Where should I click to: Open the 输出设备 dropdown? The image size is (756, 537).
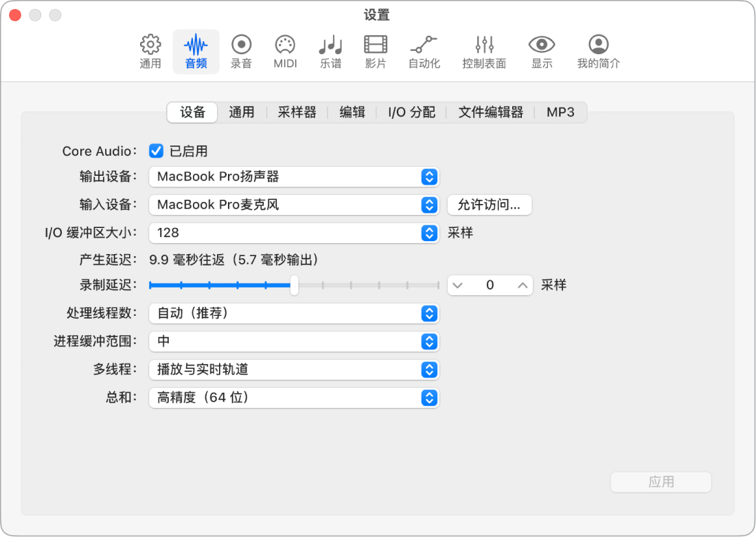(x=293, y=177)
